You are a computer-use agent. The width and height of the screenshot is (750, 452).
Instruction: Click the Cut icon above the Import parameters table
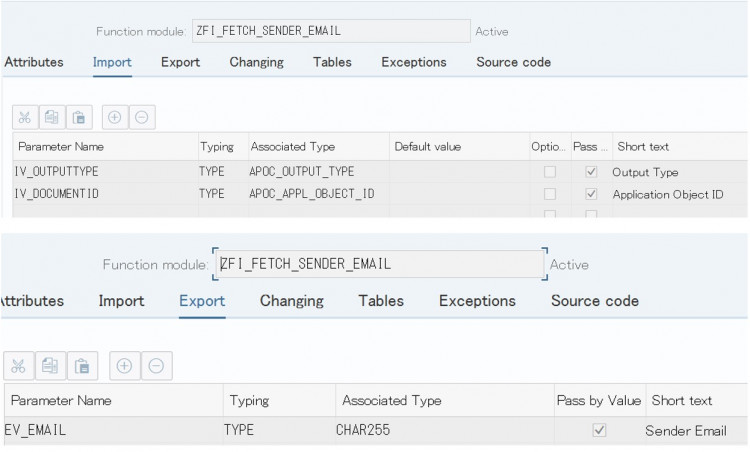[x=26, y=117]
